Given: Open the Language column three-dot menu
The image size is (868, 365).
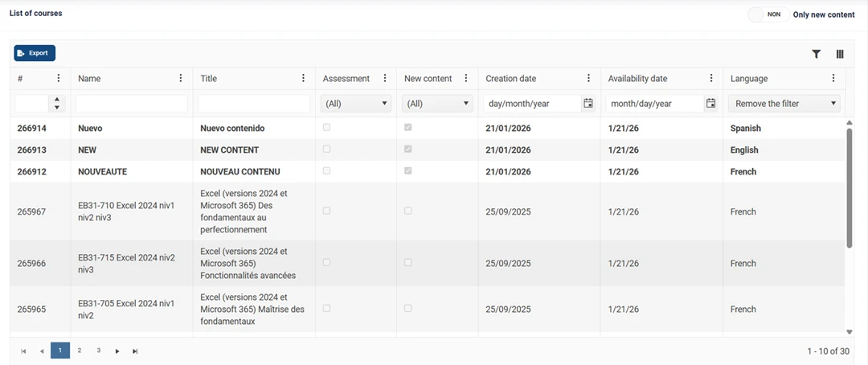Looking at the screenshot, I should tap(833, 78).
